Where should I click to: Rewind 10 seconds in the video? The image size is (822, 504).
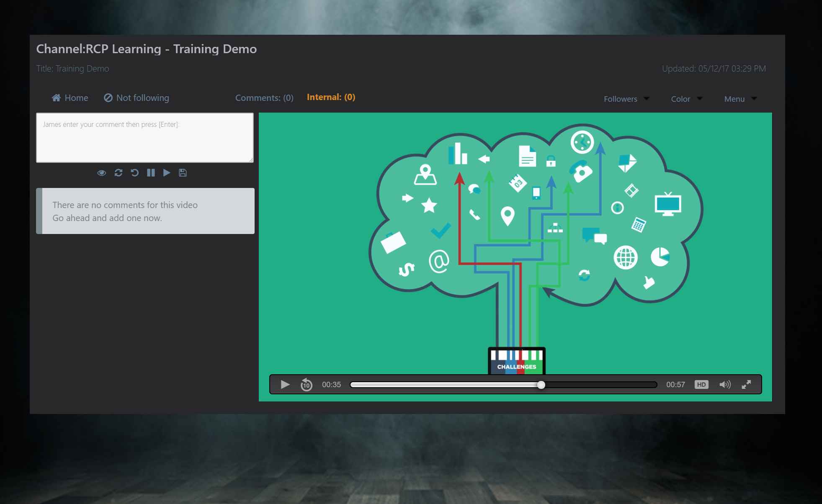306,384
